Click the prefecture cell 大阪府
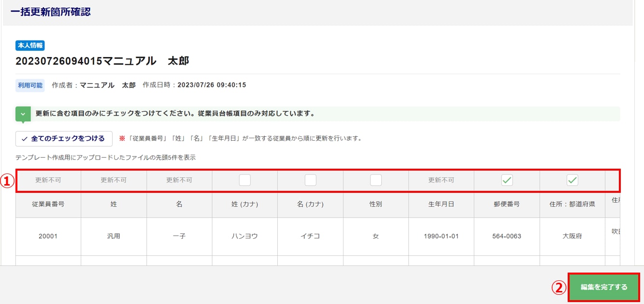Screen dimensions: 644x304 pos(572,236)
